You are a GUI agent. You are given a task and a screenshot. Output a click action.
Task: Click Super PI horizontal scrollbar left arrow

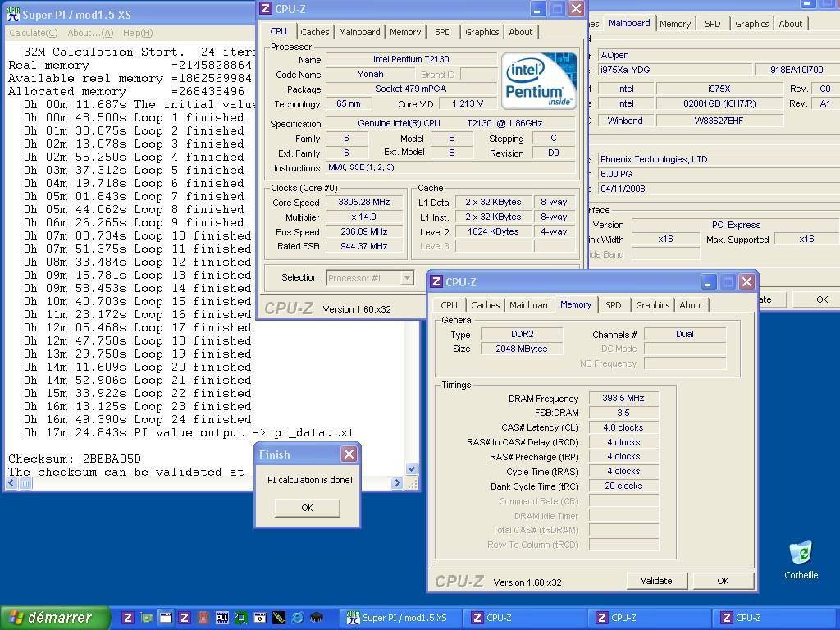click(x=11, y=482)
